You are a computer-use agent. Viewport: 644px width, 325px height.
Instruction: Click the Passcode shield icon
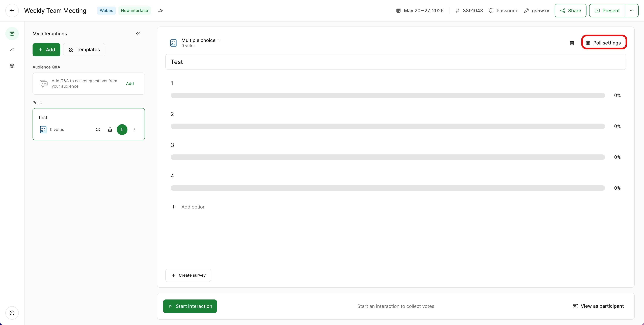(x=491, y=11)
